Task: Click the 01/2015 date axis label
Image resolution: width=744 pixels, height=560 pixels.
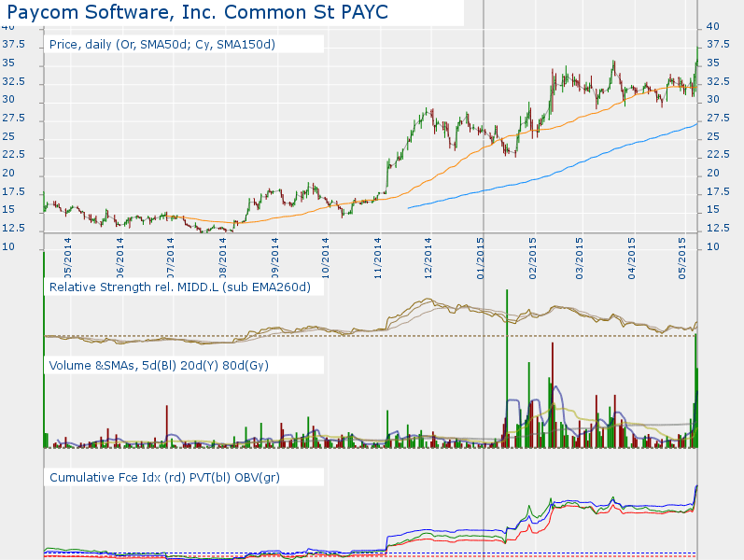Action: (x=480, y=259)
